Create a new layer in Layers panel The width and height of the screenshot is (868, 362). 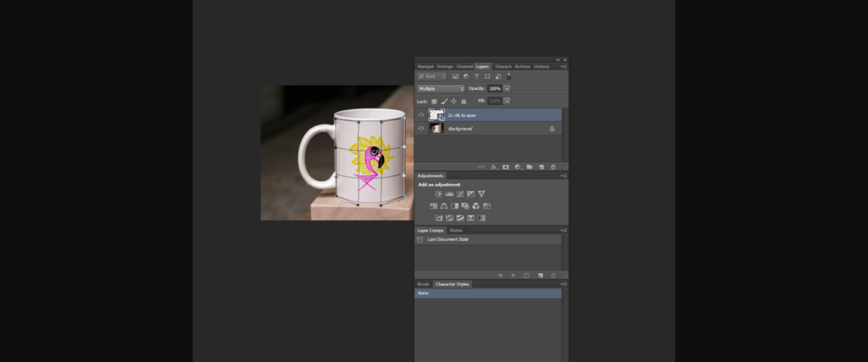(542, 167)
